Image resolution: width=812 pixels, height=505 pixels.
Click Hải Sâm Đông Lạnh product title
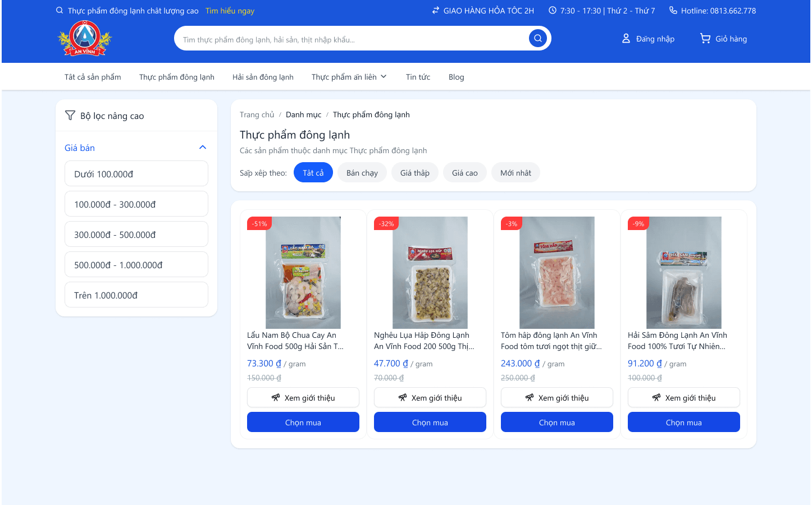[x=678, y=341]
